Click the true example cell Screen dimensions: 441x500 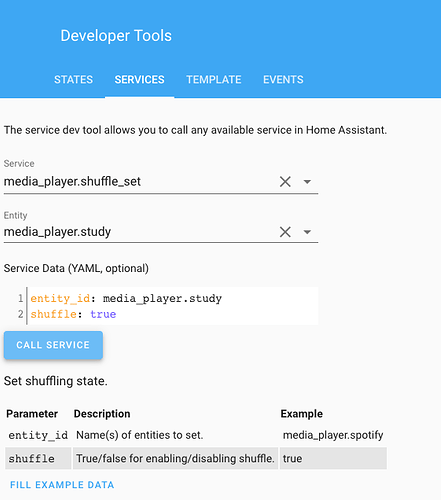[x=333, y=458]
